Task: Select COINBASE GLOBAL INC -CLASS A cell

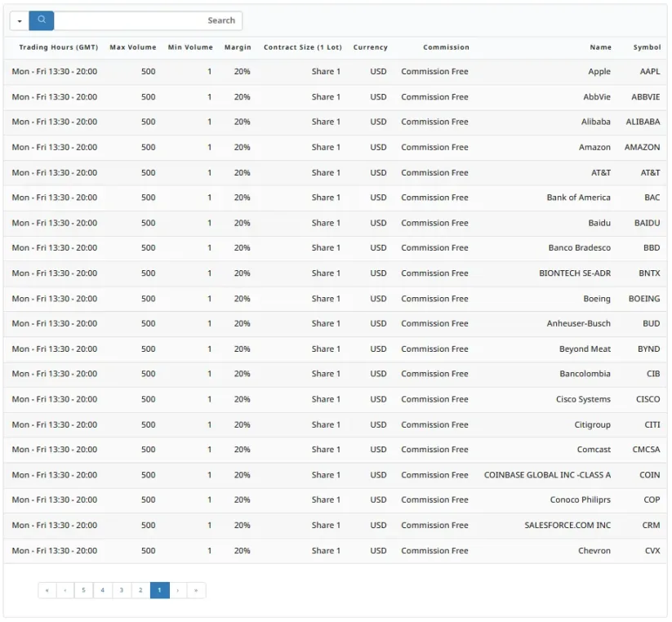Action: [x=547, y=475]
